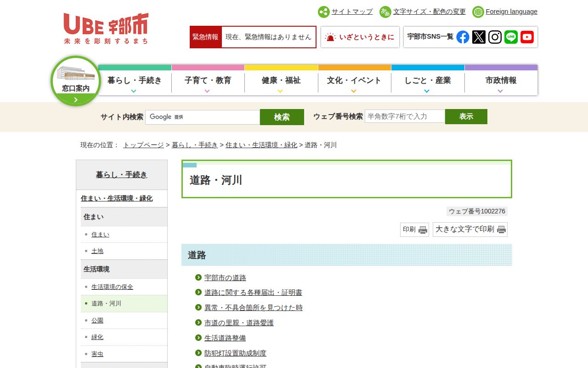Click the text size change icon
Screen dimensions: 588x368
point(385,12)
